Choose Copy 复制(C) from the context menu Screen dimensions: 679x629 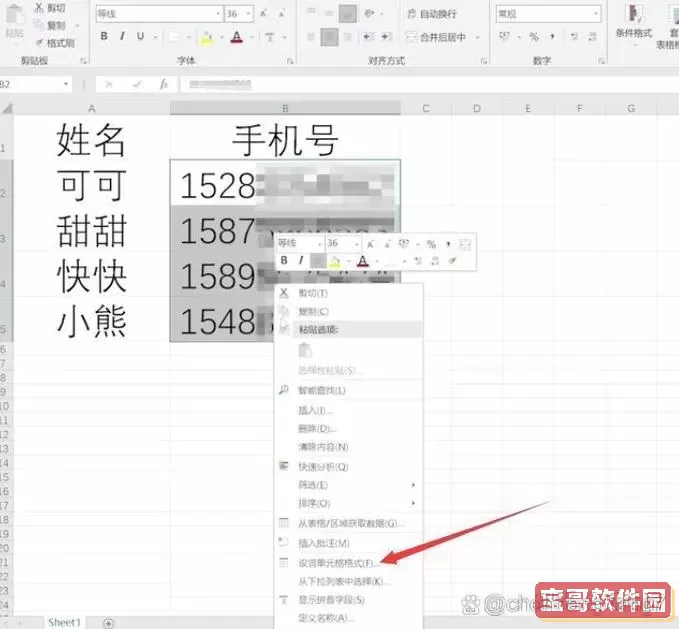click(x=349, y=311)
